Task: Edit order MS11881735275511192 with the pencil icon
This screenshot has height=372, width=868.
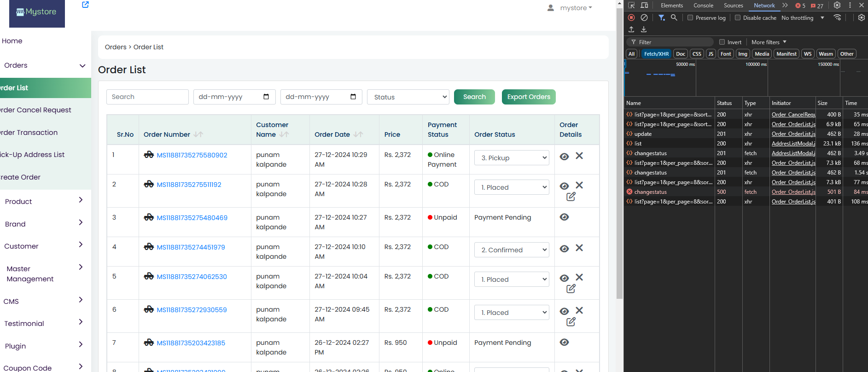Action: pyautogui.click(x=571, y=197)
